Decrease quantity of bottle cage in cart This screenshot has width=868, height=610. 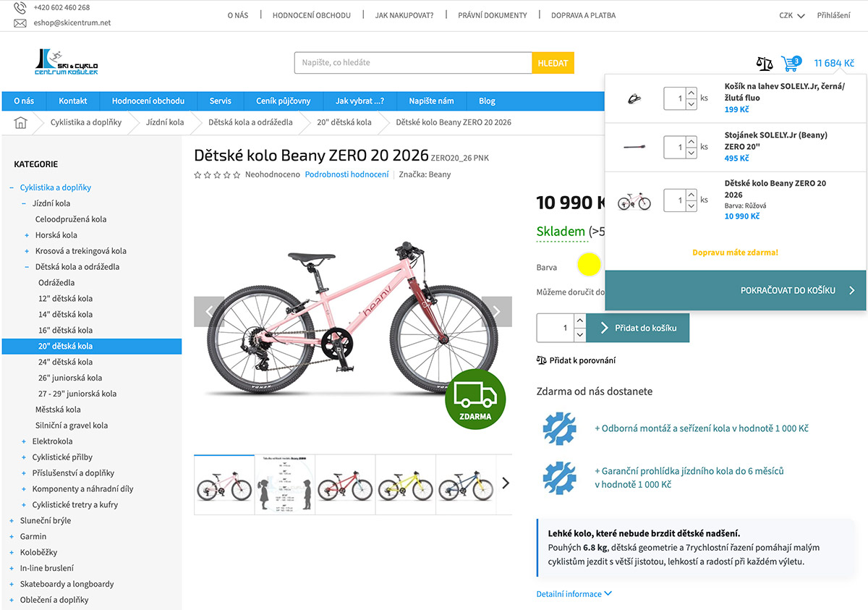pyautogui.click(x=691, y=104)
